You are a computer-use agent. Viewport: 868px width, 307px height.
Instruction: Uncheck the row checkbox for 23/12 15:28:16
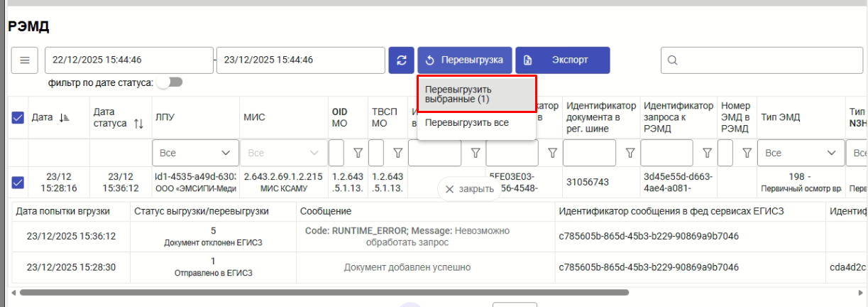(18, 183)
